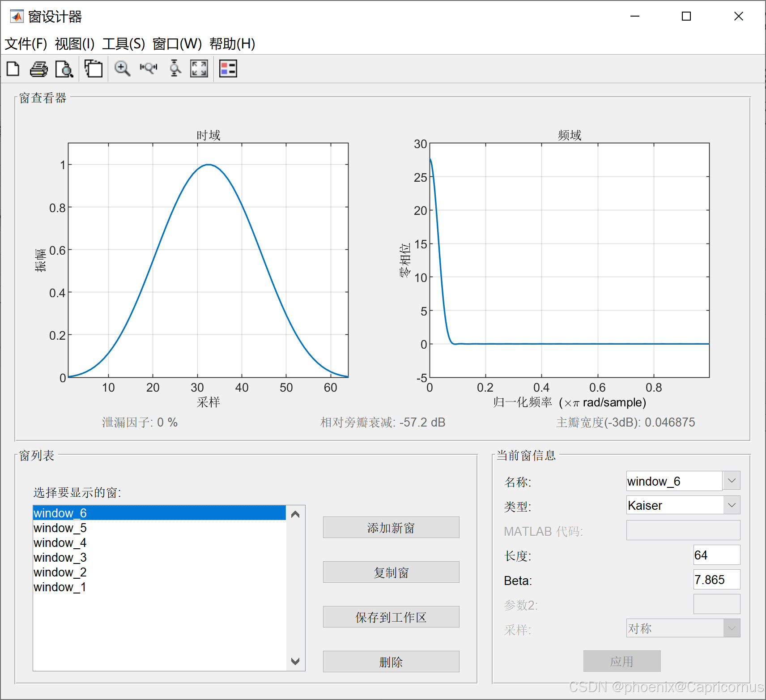Viewport: 766px width, 700px height.
Task: Click the restore full view icon
Action: click(x=199, y=69)
